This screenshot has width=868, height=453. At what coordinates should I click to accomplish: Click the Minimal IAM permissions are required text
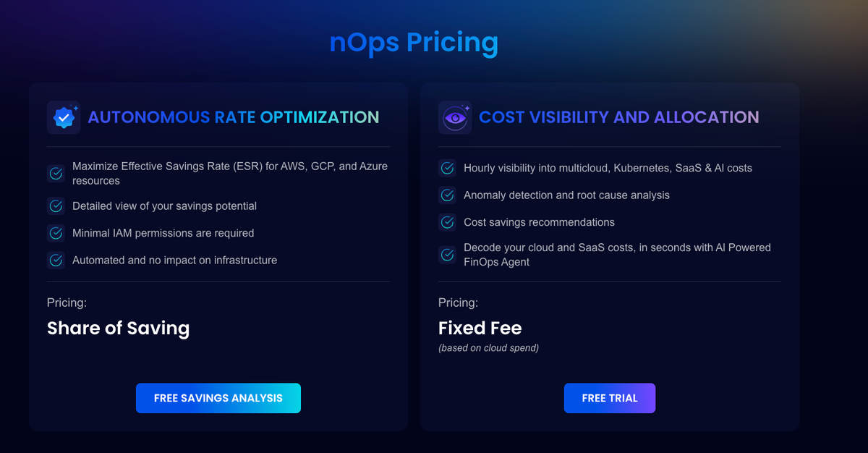click(x=163, y=233)
